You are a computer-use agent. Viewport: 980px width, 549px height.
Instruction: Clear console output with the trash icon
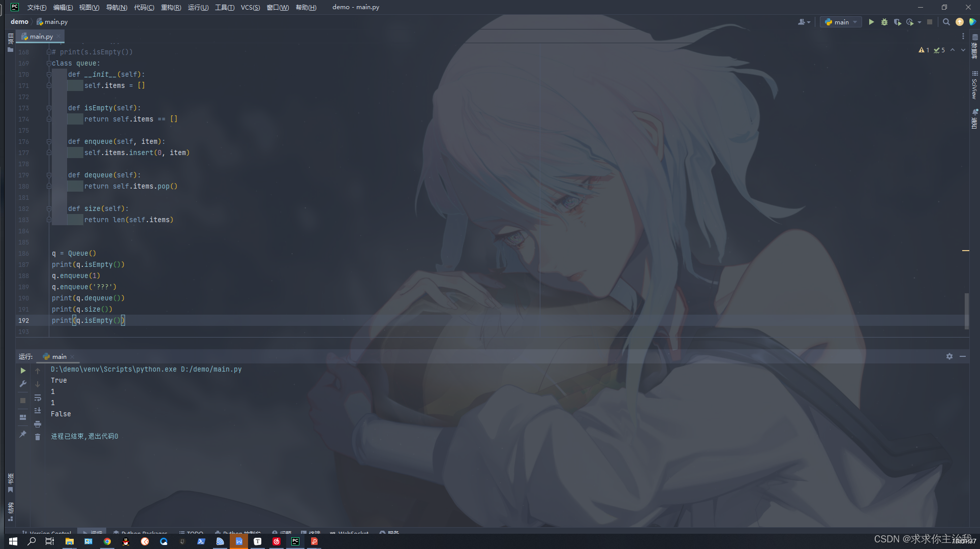pyautogui.click(x=38, y=437)
